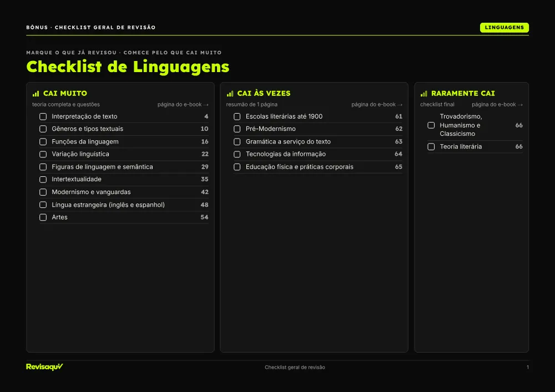Check the Pré-Modernismo checkbox
Screen dimensions: 555x392
coord(237,129)
